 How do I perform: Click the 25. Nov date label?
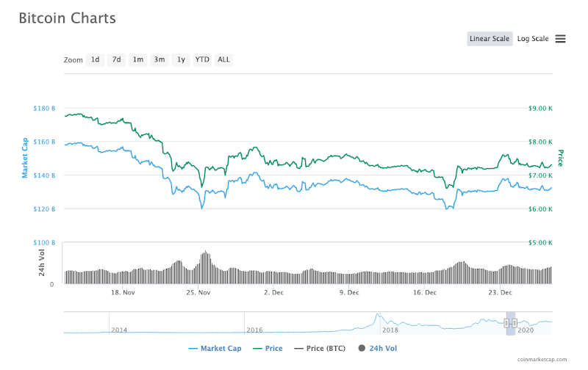198,292
